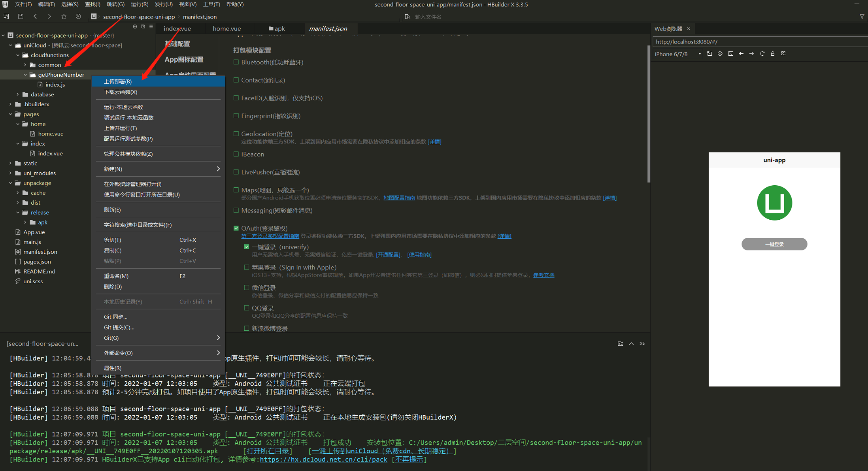Click the manifest editor vertical scrollbar
The image size is (868, 471).
coord(649,115)
